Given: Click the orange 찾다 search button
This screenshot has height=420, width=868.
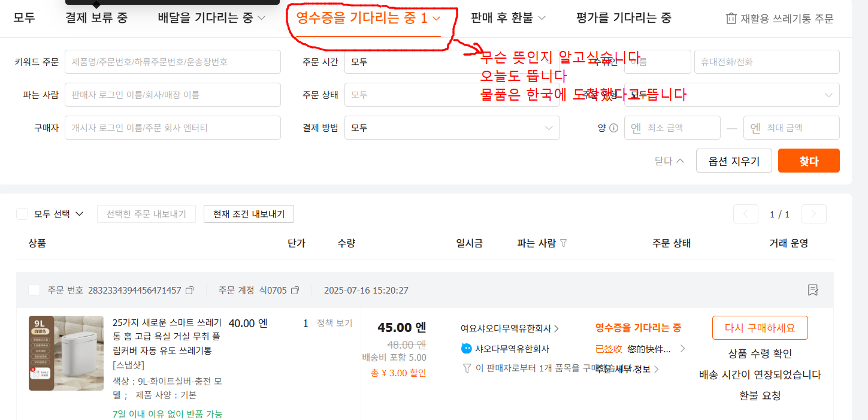Looking at the screenshot, I should tap(808, 161).
